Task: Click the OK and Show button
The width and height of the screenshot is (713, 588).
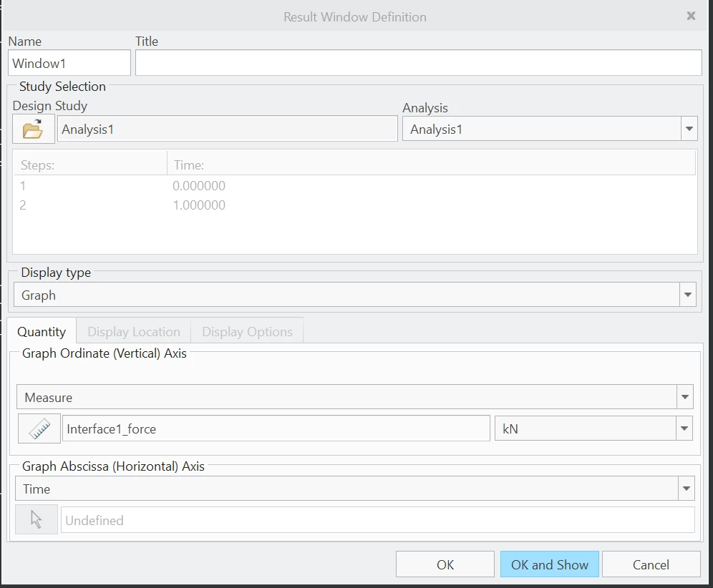Action: point(549,564)
